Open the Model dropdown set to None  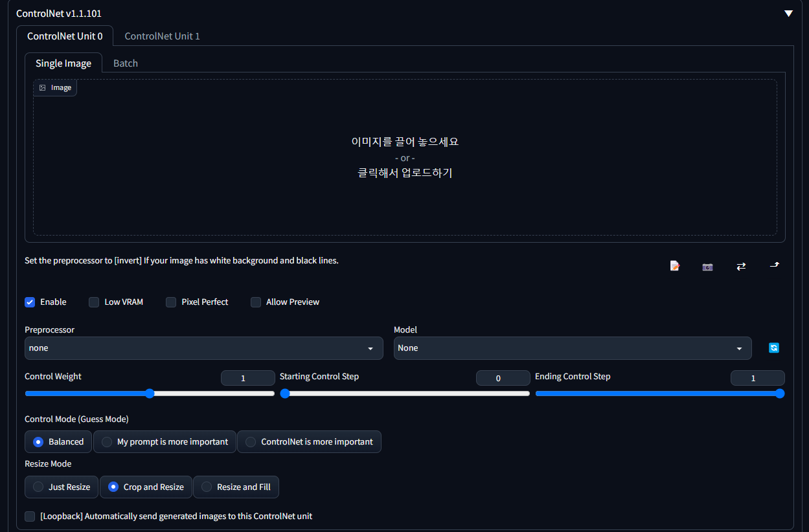(573, 348)
